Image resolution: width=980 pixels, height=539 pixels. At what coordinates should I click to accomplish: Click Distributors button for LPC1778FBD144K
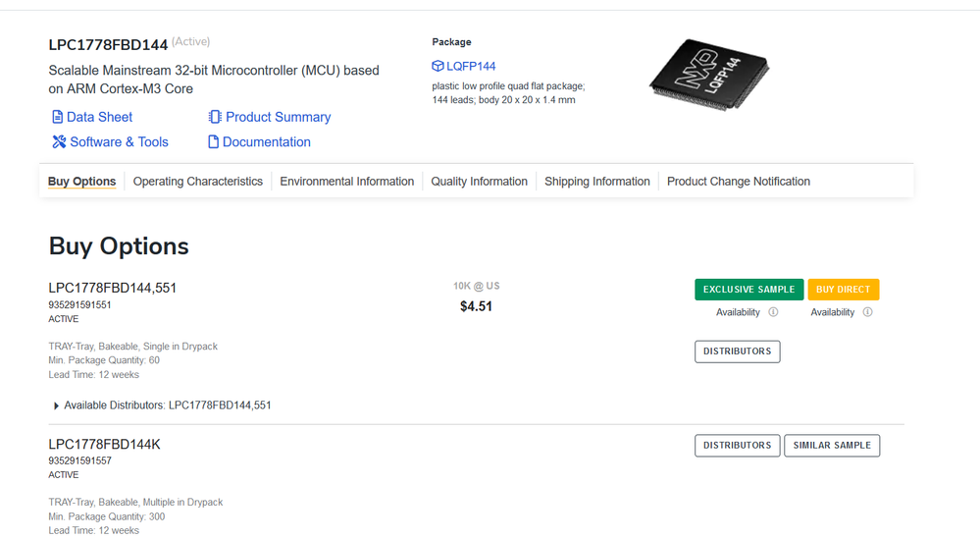[738, 445]
